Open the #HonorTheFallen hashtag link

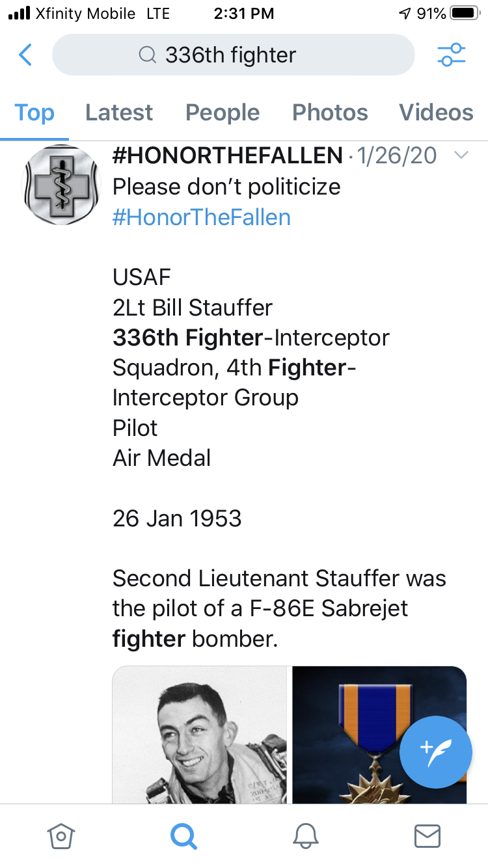(202, 217)
